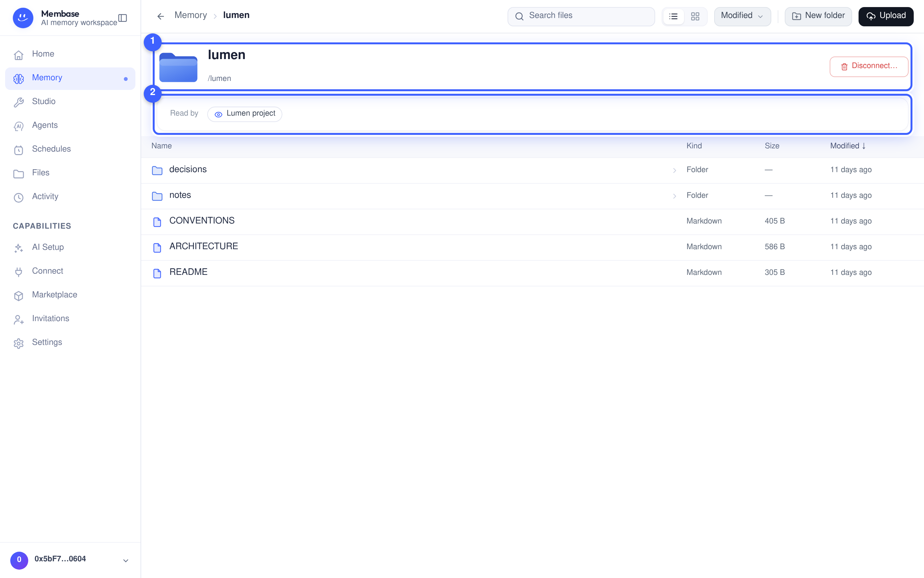Image resolution: width=924 pixels, height=578 pixels.
Task: Click the Agents AI head icon
Action: point(18,126)
